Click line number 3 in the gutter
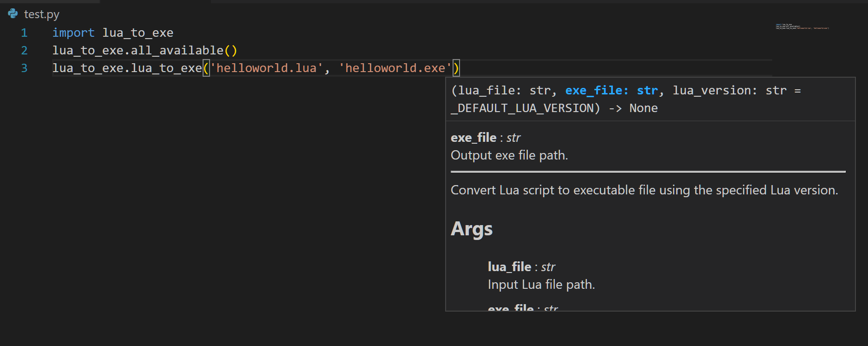 (24, 68)
